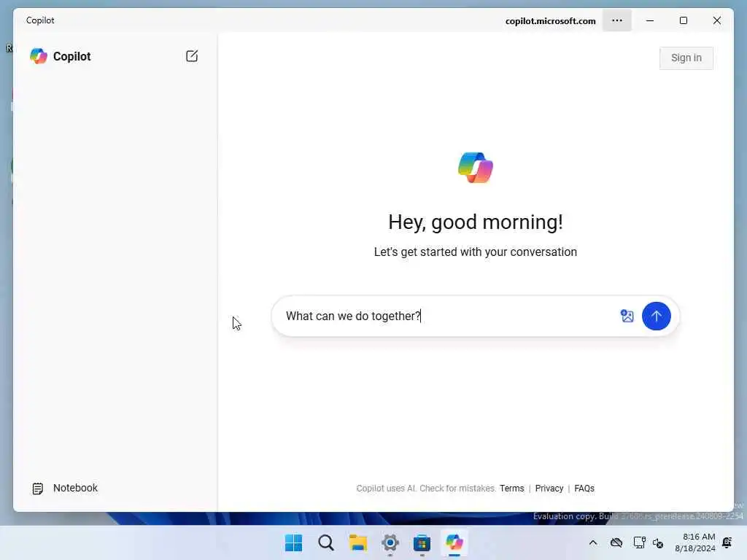The height and width of the screenshot is (560, 747).
Task: Click the muted volume tray icon
Action: tap(658, 542)
